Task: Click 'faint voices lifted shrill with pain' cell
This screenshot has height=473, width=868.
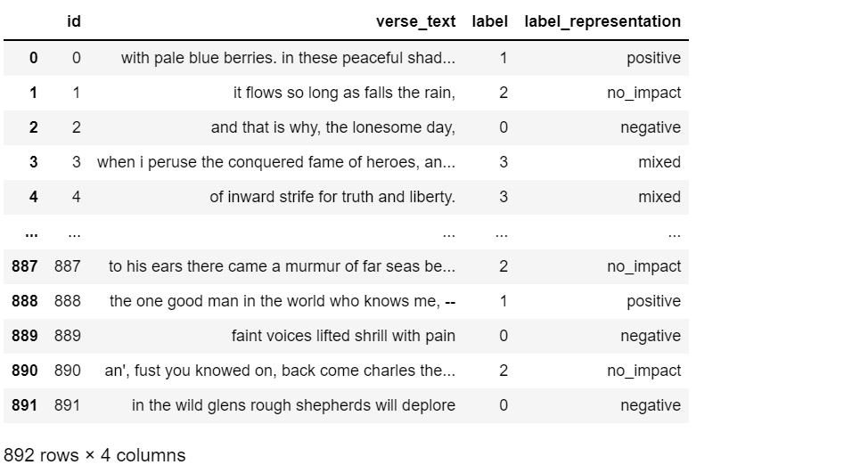Action: (343, 337)
